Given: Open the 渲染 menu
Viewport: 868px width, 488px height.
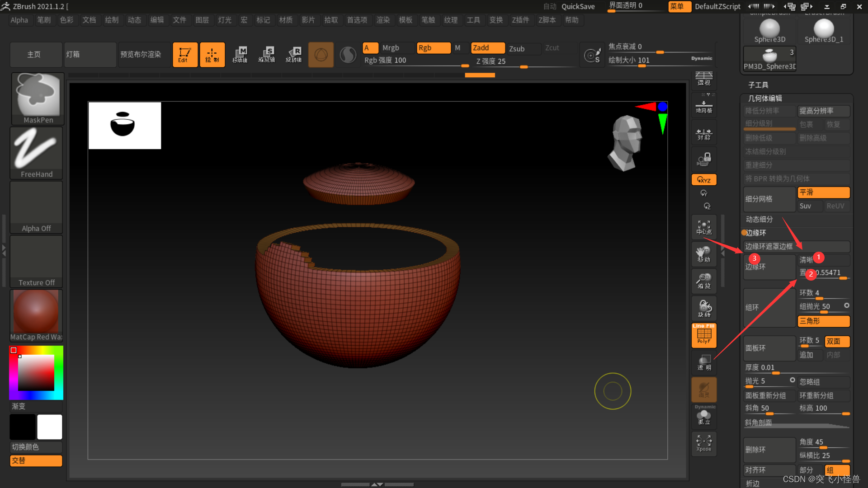Looking at the screenshot, I should 383,20.
